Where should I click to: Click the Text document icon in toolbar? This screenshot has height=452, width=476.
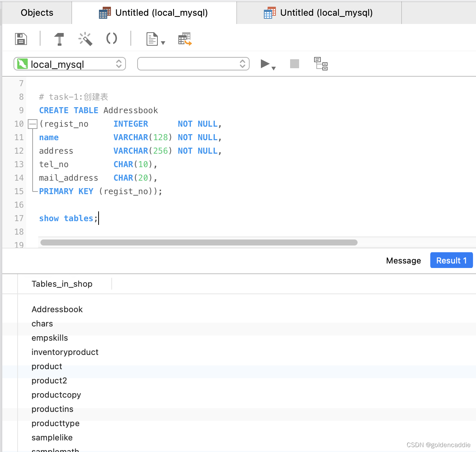pos(152,39)
